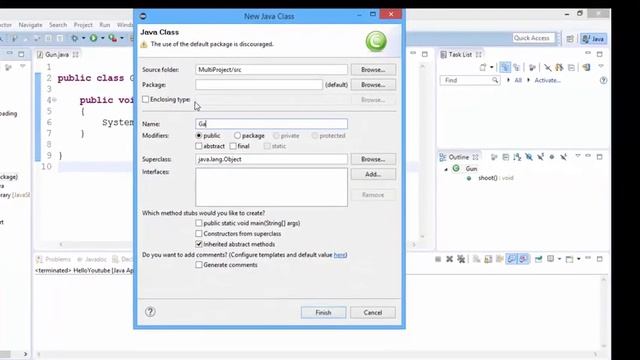640x360 pixels.
Task: Click Hide Static Members icon in Outline toolbar
Action: pyautogui.click(x=540, y=157)
